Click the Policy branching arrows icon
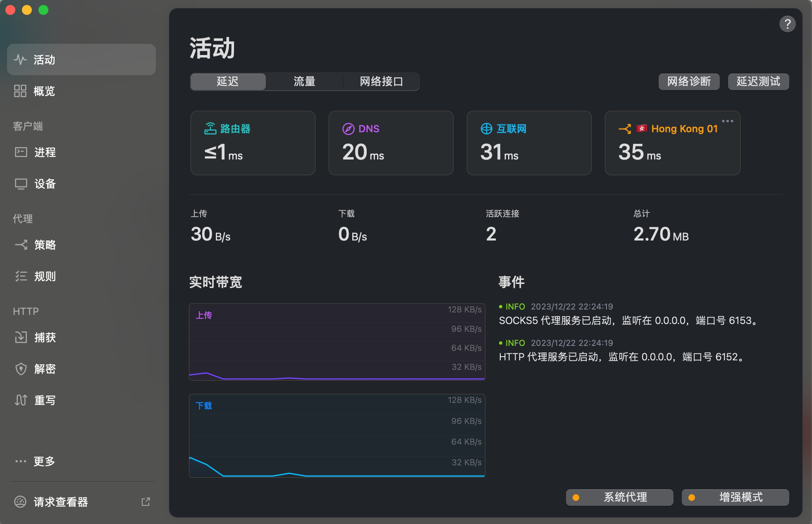Screen dimensions: 812x524 click(x=21, y=245)
